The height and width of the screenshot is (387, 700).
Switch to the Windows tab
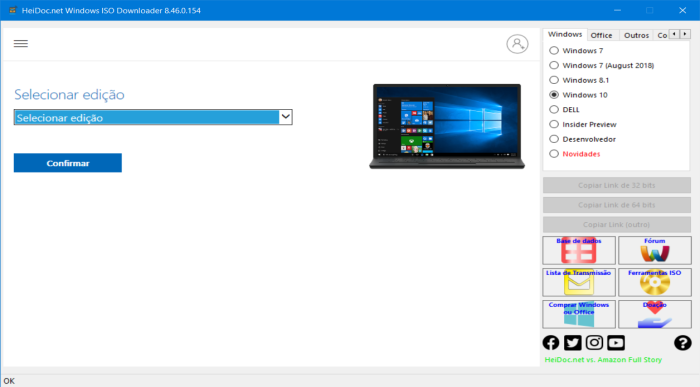pos(565,34)
